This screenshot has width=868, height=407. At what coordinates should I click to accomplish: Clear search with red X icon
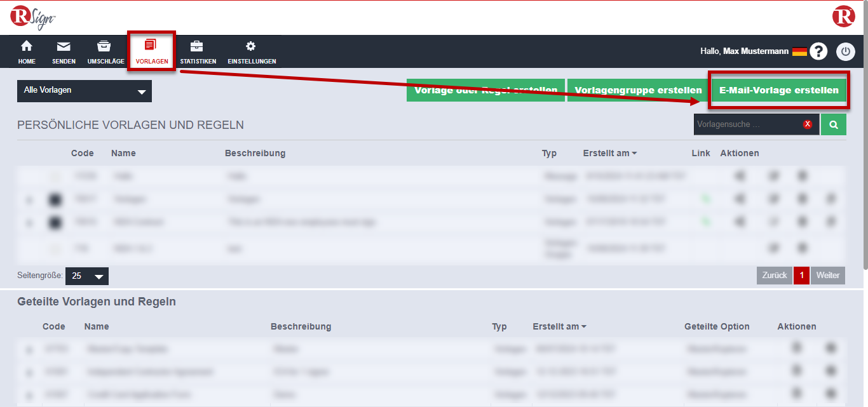pos(808,124)
